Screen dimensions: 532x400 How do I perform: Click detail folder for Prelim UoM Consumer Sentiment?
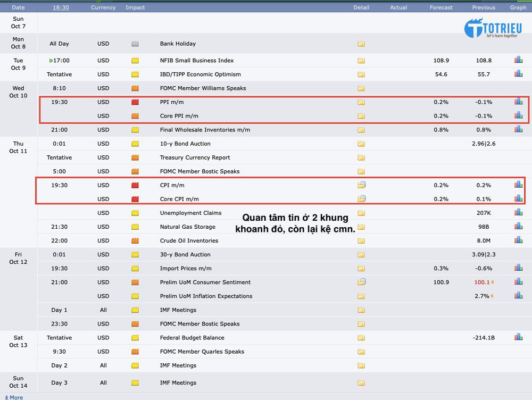point(361,282)
